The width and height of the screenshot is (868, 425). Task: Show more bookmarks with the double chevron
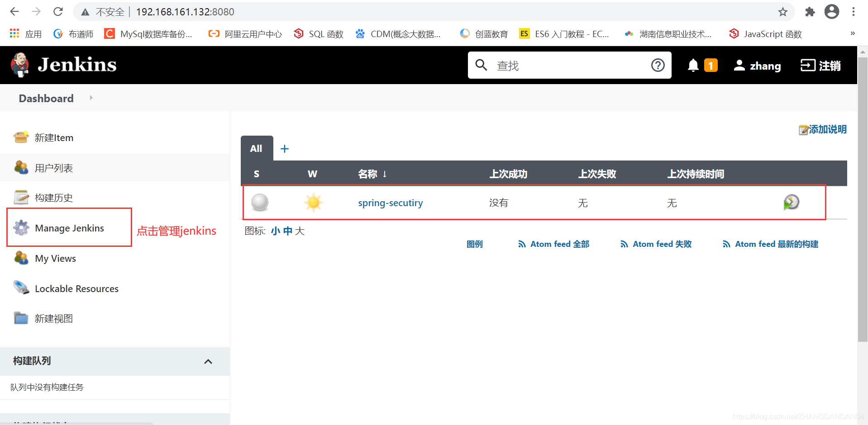tap(853, 33)
